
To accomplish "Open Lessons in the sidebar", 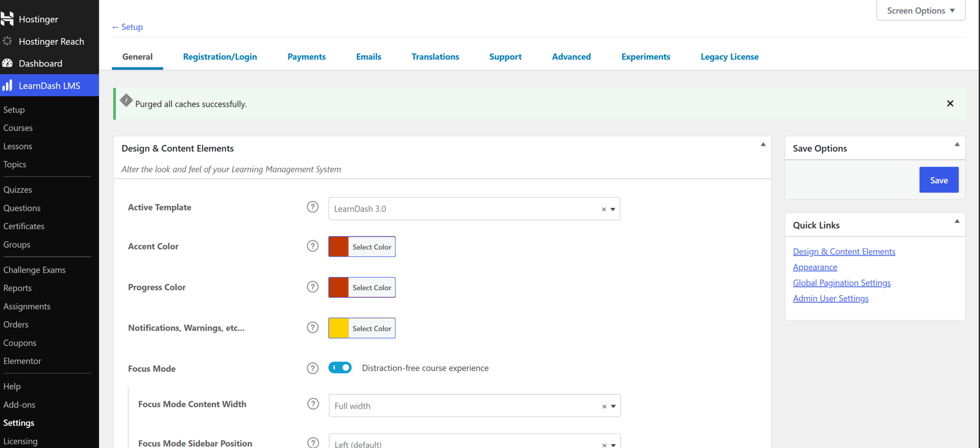I will coord(18,146).
